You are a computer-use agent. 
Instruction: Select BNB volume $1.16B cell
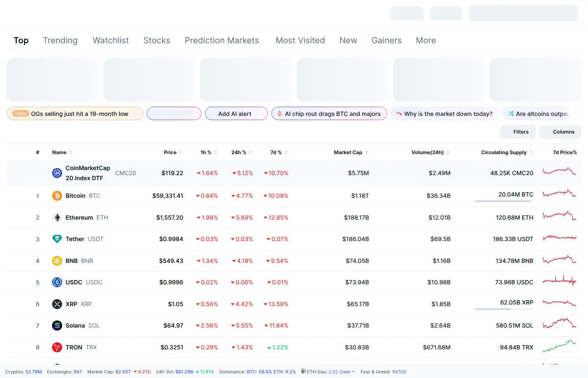441,261
